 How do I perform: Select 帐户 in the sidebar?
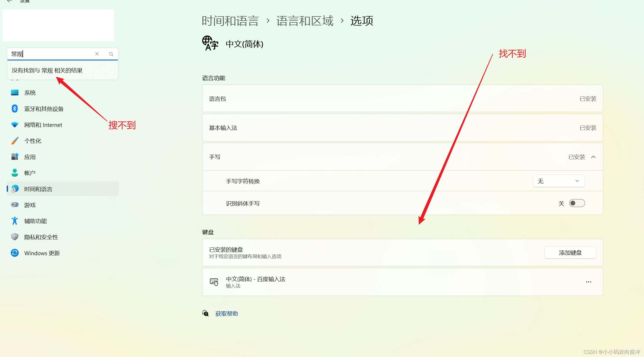point(30,173)
